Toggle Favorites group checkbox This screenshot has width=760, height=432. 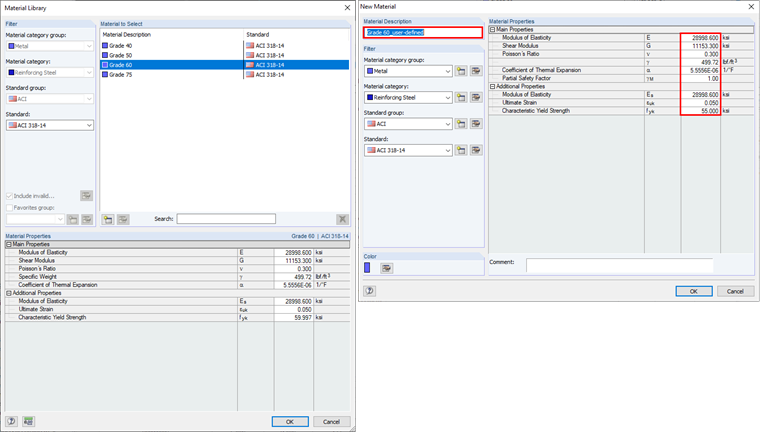9,208
